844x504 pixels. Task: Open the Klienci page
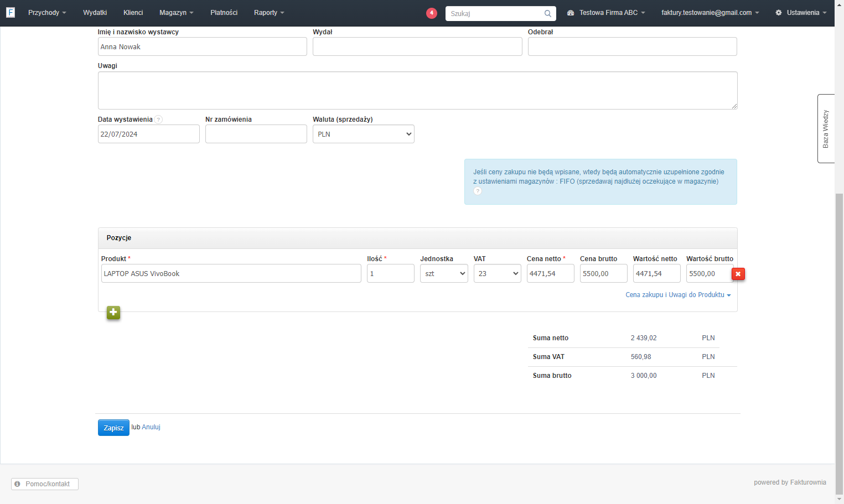pyautogui.click(x=133, y=13)
